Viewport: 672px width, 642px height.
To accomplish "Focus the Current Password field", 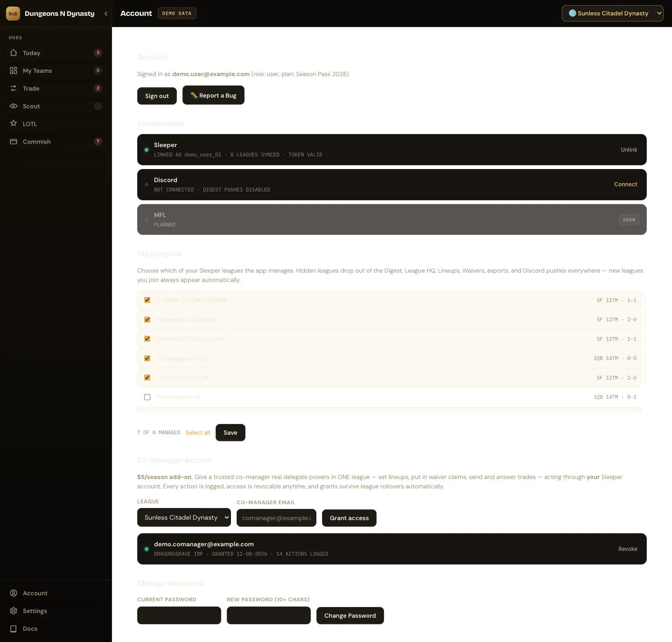I will point(179,615).
